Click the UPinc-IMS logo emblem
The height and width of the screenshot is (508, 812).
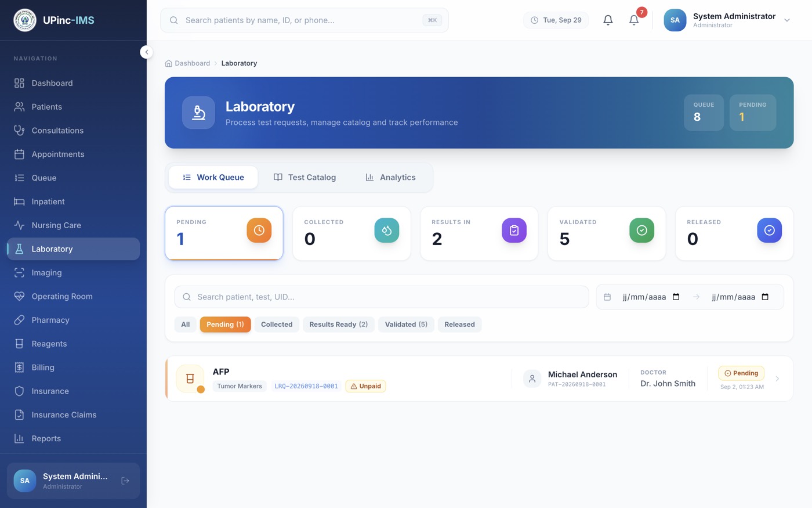click(25, 20)
